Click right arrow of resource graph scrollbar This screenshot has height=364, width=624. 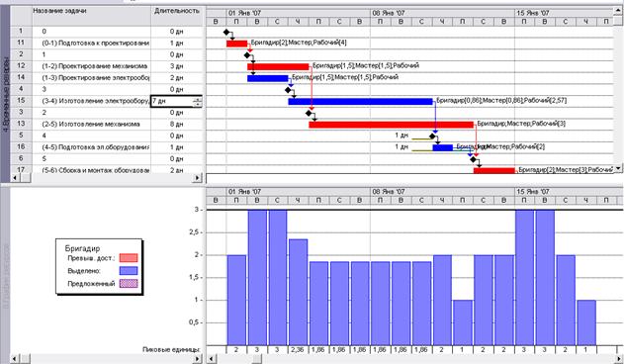click(x=618, y=359)
